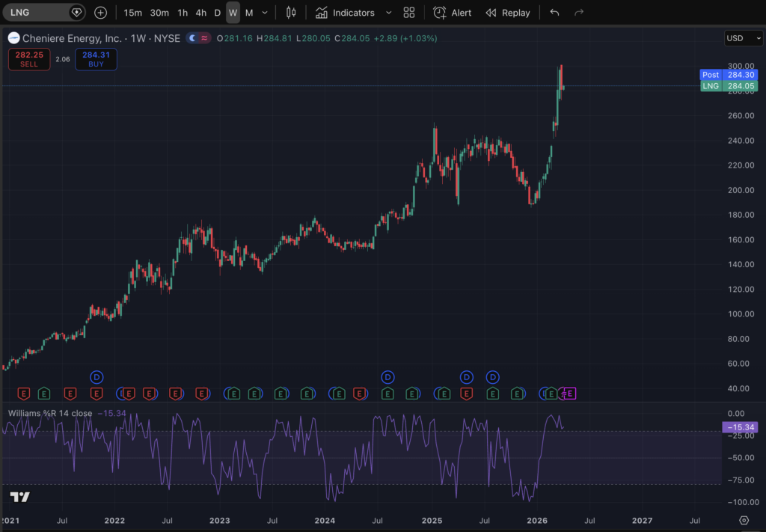766x532 pixels.
Task: Click the TradingView logo on chart
Action: point(19,497)
